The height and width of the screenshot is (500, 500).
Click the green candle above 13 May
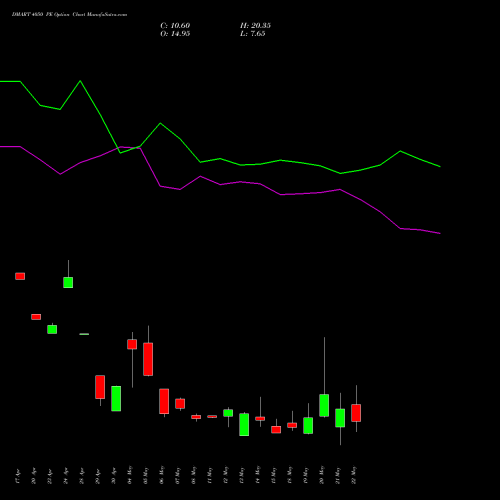244,425
